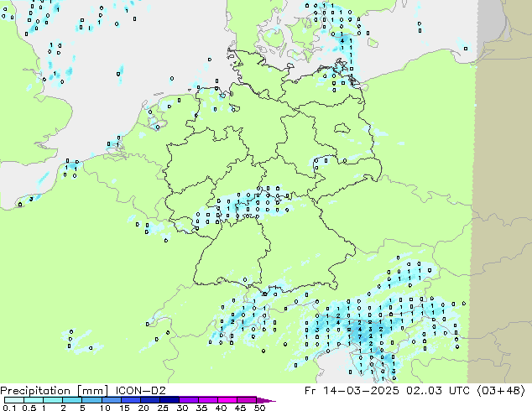Select the 30–35 mm purple swatch
Screen dimensions: 532x411
[188, 400]
